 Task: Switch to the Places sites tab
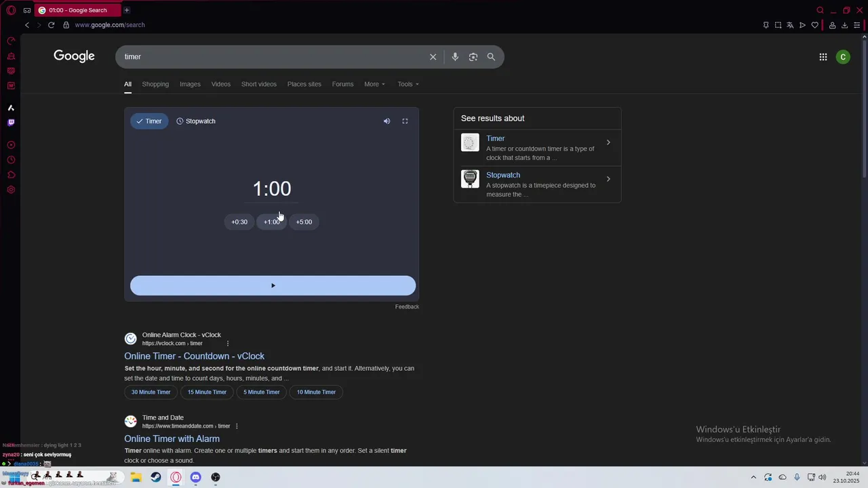pyautogui.click(x=304, y=84)
